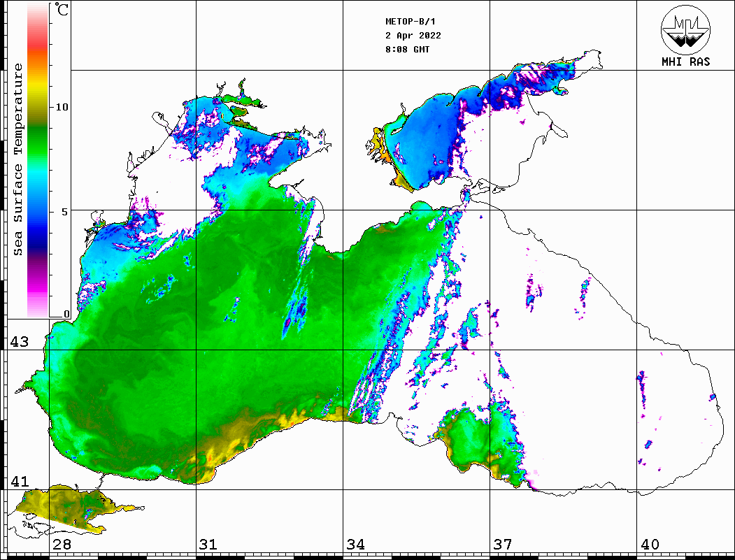Click the longitude label "34"
The image size is (735, 560).
355,544
